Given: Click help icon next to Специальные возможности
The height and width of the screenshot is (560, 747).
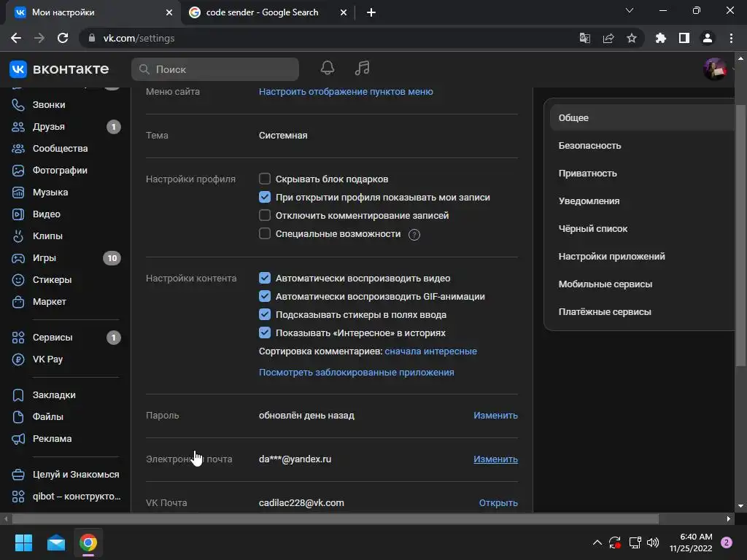Looking at the screenshot, I should coord(414,235).
